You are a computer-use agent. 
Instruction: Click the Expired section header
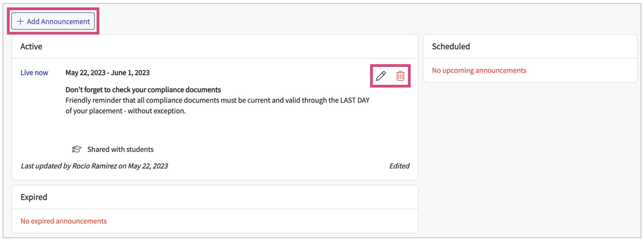coord(34,197)
